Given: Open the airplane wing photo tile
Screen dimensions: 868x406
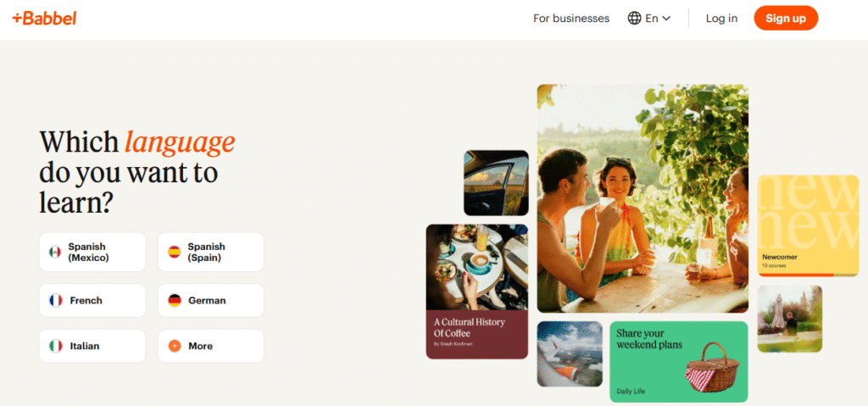Looking at the screenshot, I should click(570, 354).
